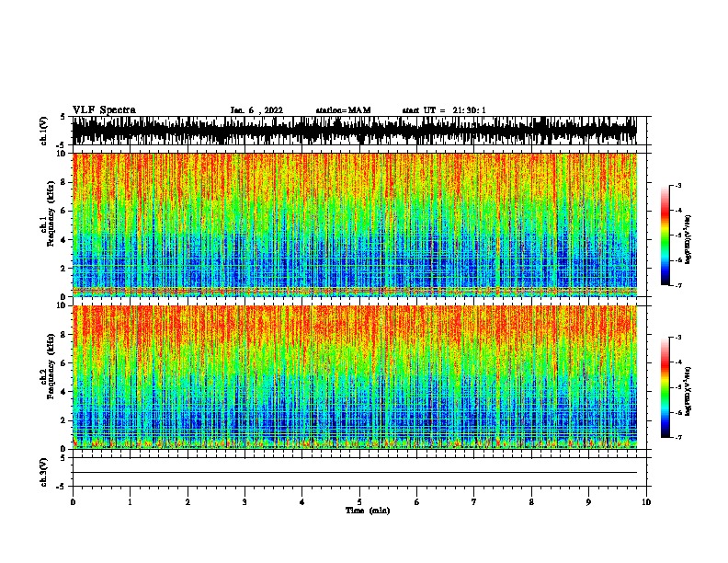Screen dimensions: 728x563
Task: Click the '8' kHz tick of ch.2 spectrogram
Action: [64, 335]
